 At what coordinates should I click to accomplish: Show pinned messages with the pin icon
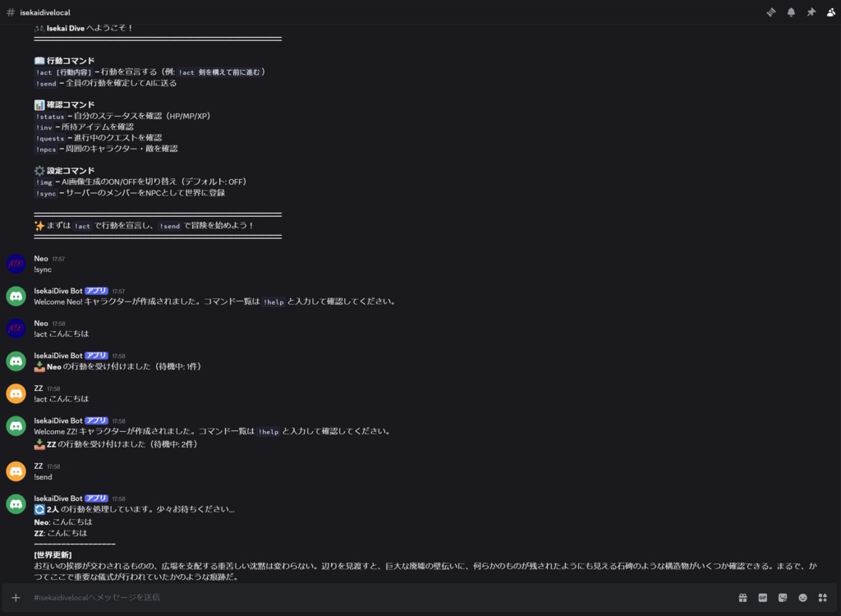click(x=811, y=11)
